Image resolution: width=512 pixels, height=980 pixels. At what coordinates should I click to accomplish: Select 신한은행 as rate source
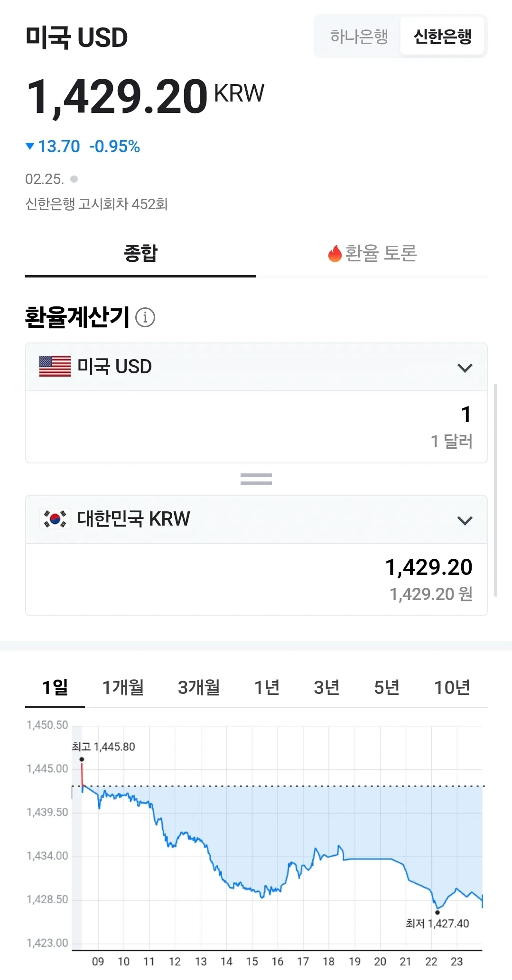442,36
